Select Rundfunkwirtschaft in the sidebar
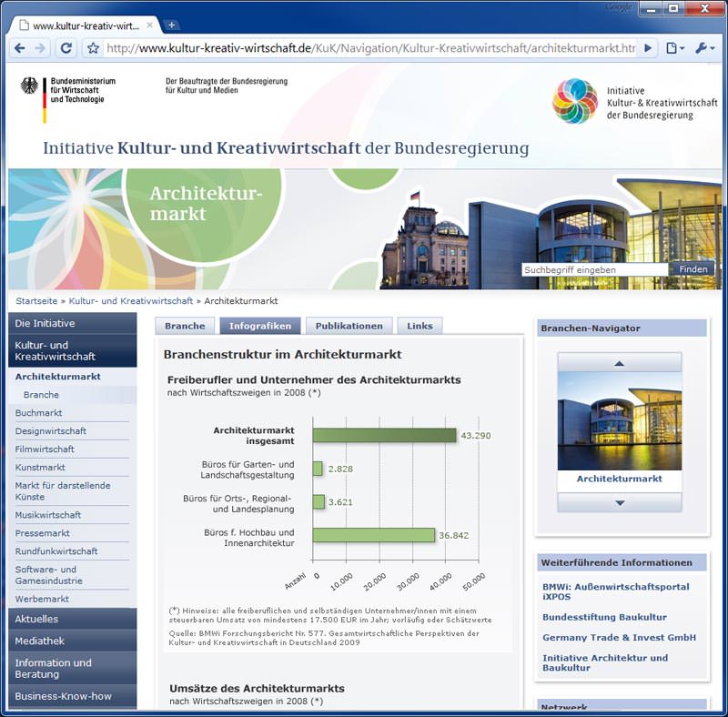The height and width of the screenshot is (717, 728). tap(56, 551)
